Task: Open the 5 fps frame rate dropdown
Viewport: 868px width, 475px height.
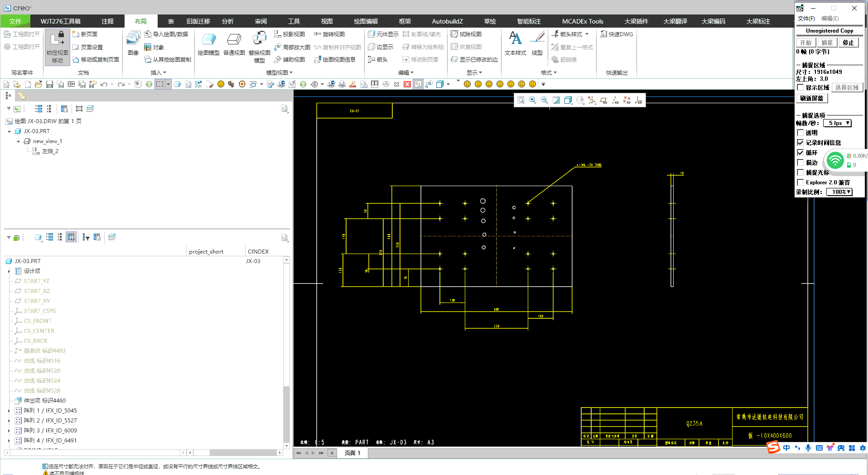Action: 838,123
